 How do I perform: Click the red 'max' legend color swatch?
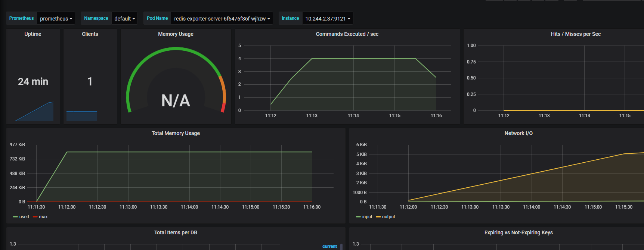pyautogui.click(x=35, y=217)
